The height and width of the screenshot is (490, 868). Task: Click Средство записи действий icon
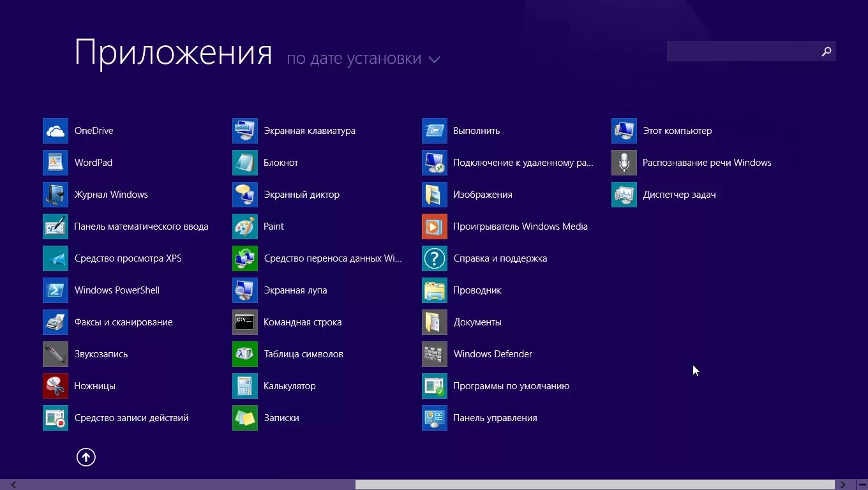tap(56, 418)
